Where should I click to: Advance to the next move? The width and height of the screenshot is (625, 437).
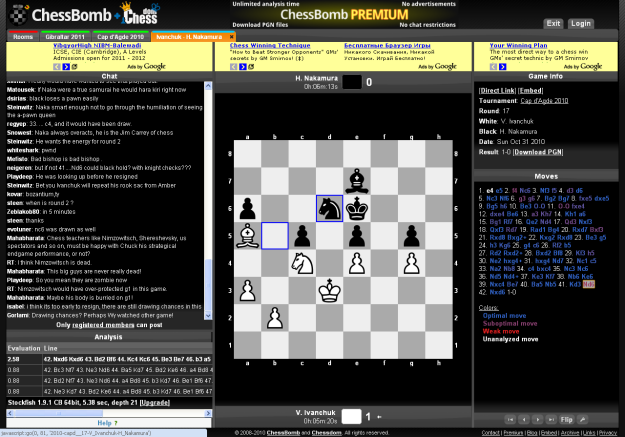538,419
